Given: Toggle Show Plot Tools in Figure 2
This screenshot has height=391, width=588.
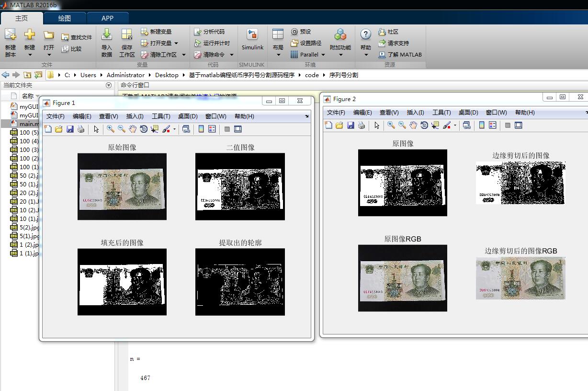Looking at the screenshot, I should point(519,125).
